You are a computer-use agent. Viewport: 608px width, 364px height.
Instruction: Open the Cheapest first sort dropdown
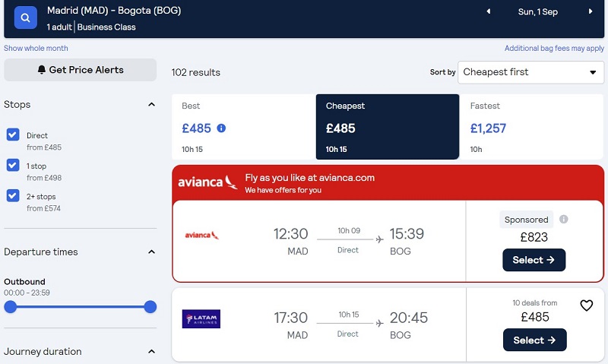pos(530,72)
